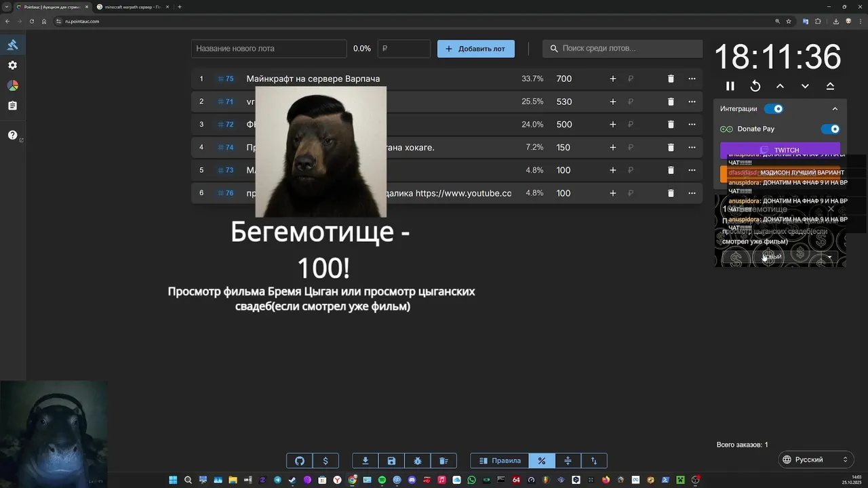Delete the lot worth 500
The height and width of the screenshot is (488, 868).
point(671,125)
